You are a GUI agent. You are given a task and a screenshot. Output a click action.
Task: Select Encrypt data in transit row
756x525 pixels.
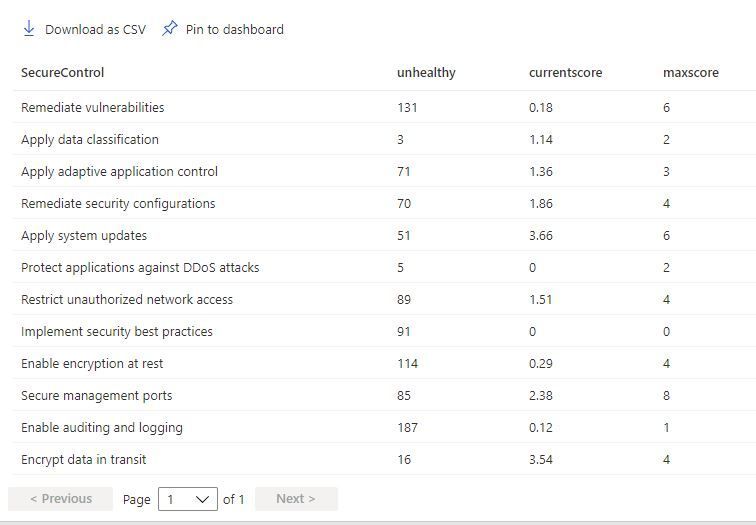click(384, 459)
